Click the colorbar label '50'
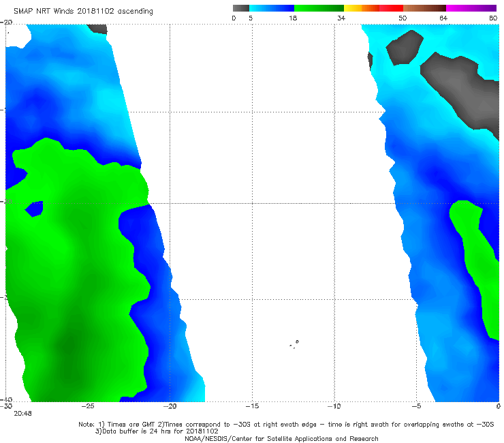The height and width of the screenshot is (443, 504). click(403, 18)
